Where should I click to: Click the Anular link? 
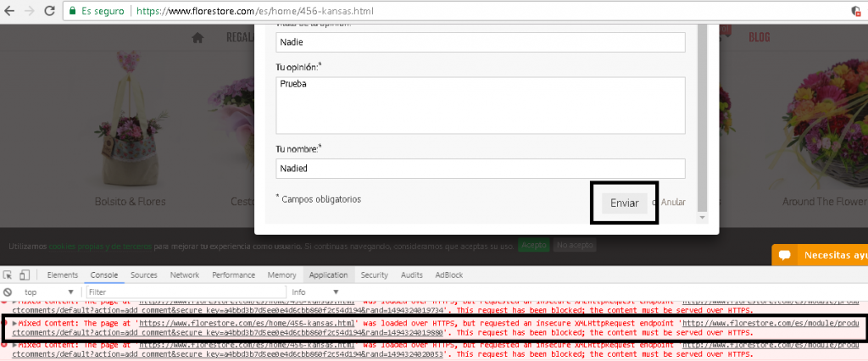pos(673,203)
